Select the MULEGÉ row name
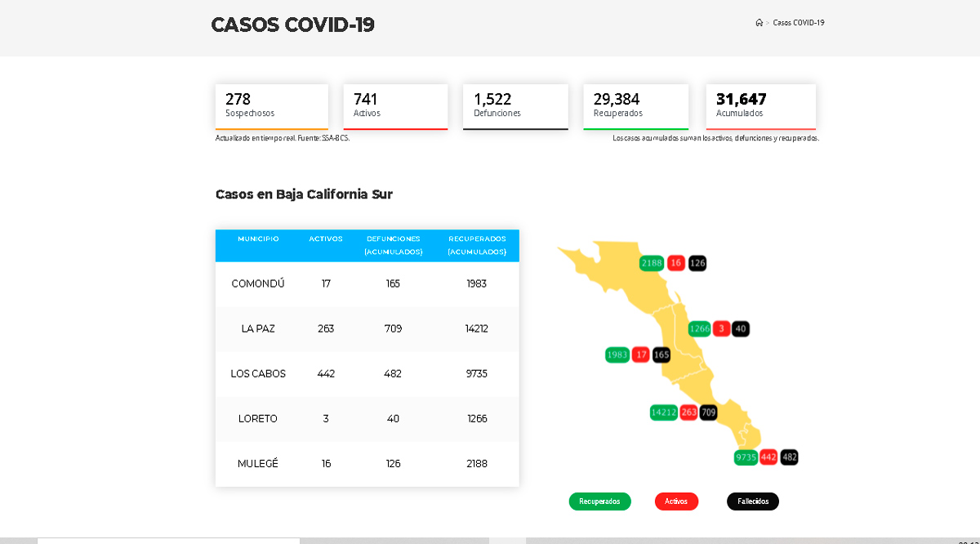This screenshot has height=544, width=980. pyautogui.click(x=258, y=464)
